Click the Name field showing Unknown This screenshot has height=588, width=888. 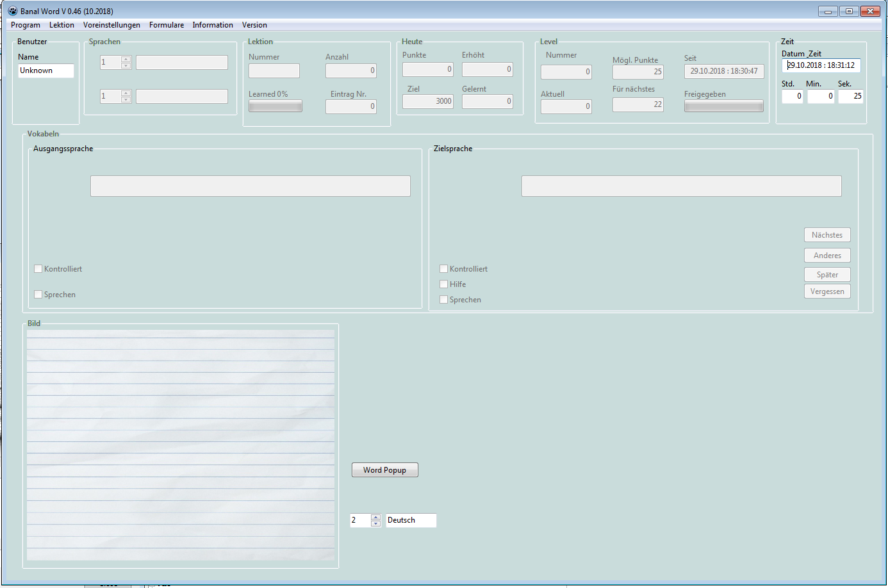pos(45,70)
